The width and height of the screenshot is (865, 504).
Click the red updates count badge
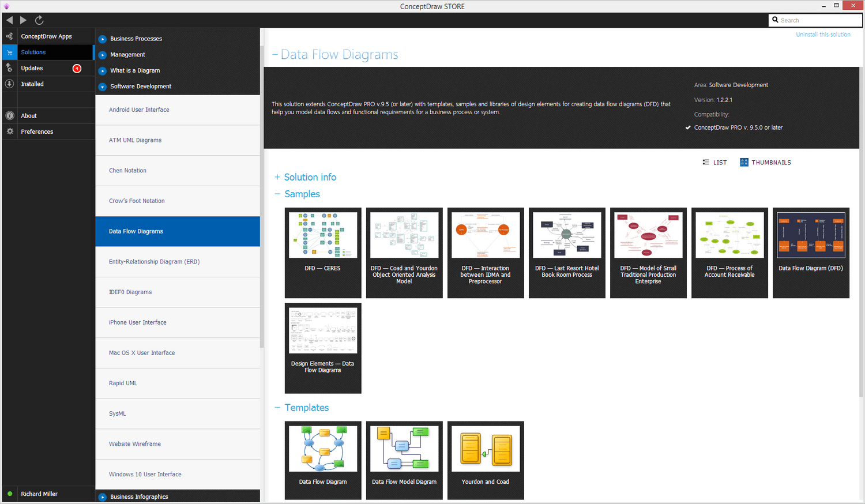pyautogui.click(x=77, y=69)
